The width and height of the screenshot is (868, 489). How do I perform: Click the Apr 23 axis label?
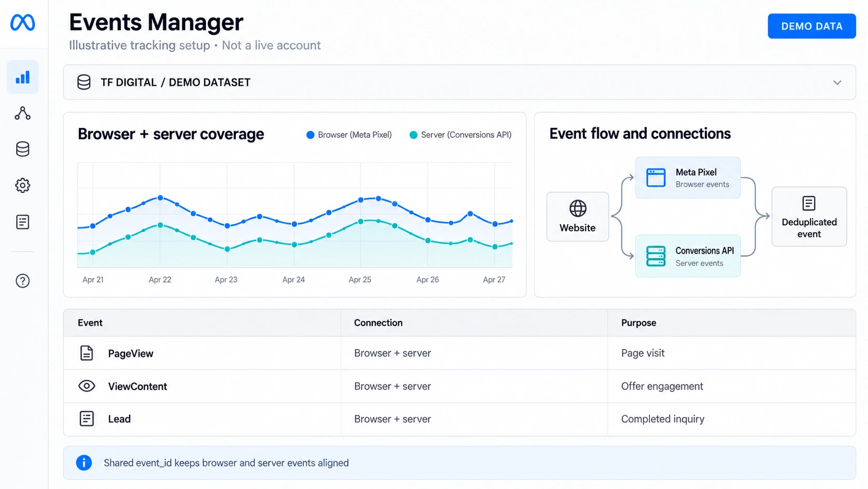226,280
